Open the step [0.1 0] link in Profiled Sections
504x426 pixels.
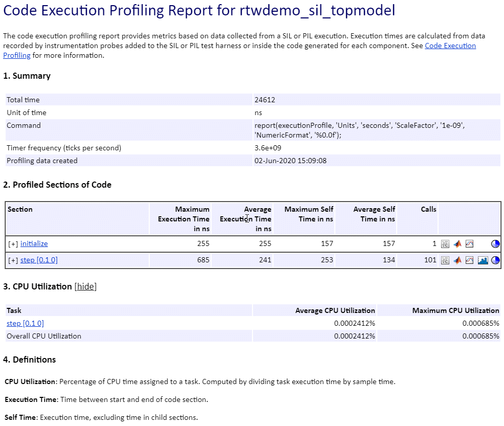coord(39,260)
